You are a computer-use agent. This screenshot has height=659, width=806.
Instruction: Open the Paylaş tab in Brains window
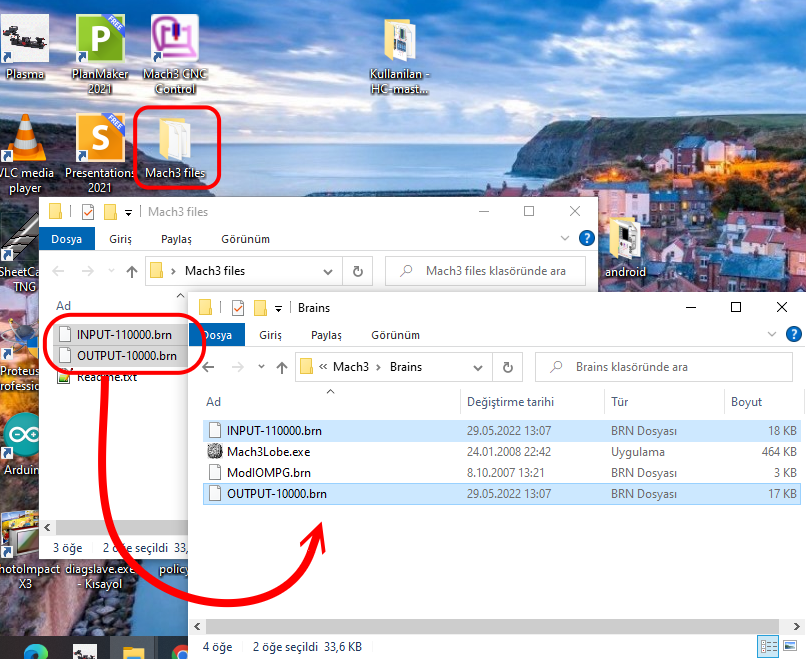(x=326, y=335)
